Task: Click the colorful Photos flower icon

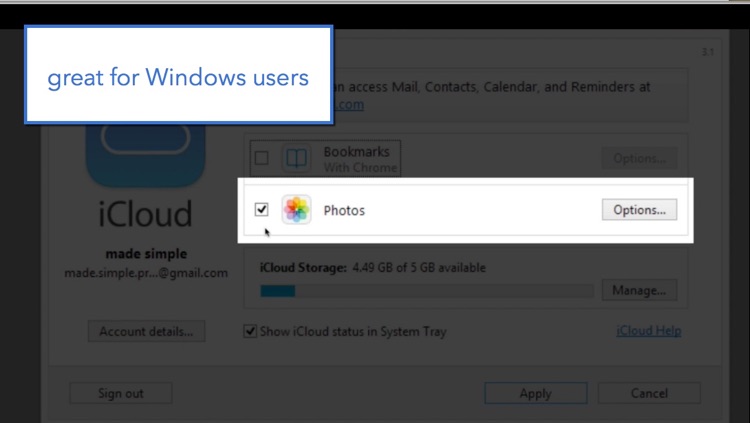Action: [x=296, y=210]
